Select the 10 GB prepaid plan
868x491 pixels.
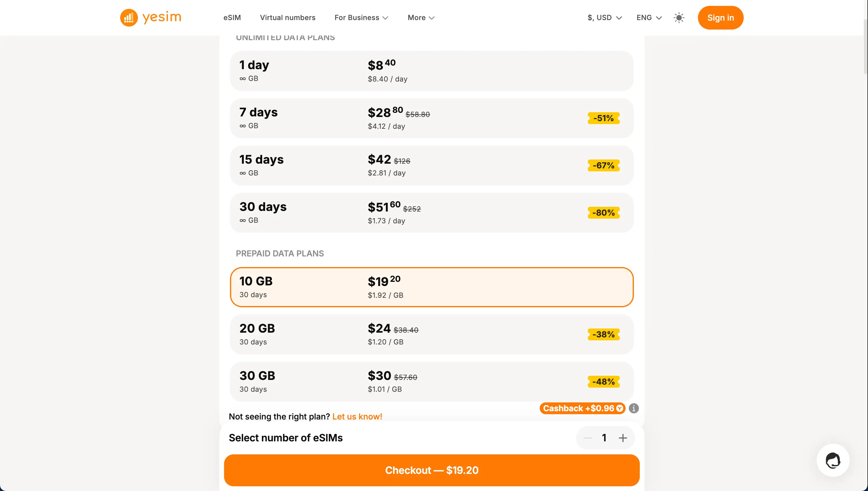(432, 287)
